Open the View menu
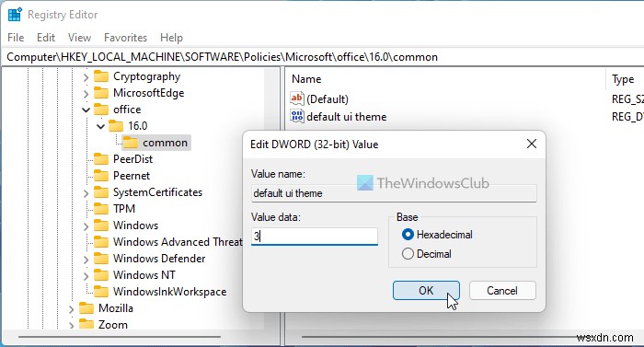Screen dimensions: 644x347 coord(79,38)
